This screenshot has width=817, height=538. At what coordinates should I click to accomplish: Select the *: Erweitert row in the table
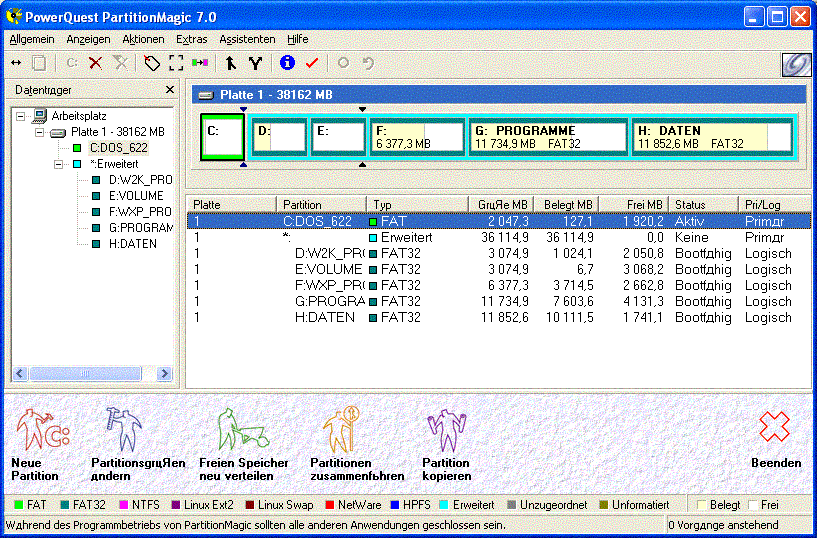coord(499,237)
